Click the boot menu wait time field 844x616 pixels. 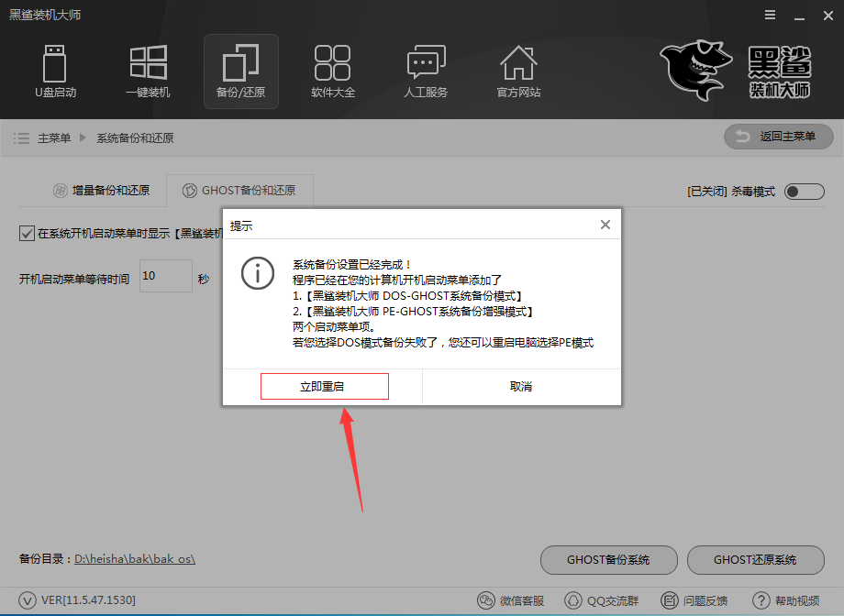pos(165,276)
